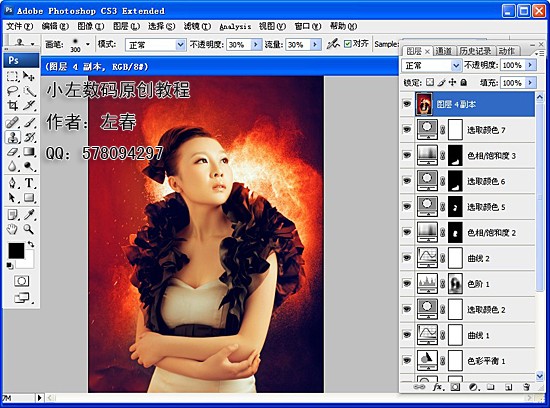Open the 滤镜 menu
550x408 pixels.
click(x=197, y=26)
